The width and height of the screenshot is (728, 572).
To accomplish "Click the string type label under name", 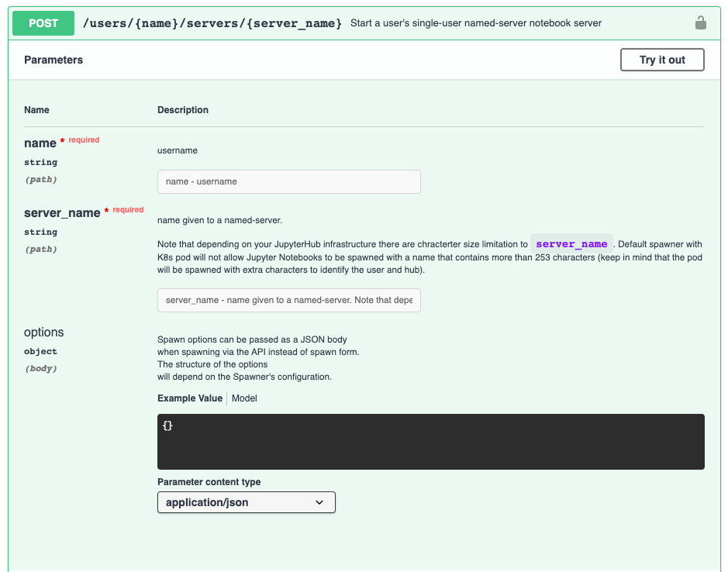I will click(x=40, y=162).
